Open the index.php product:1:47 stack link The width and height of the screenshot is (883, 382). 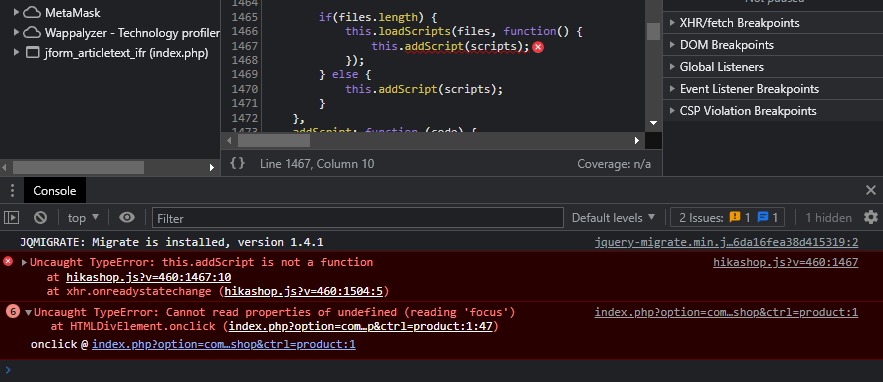point(360,326)
